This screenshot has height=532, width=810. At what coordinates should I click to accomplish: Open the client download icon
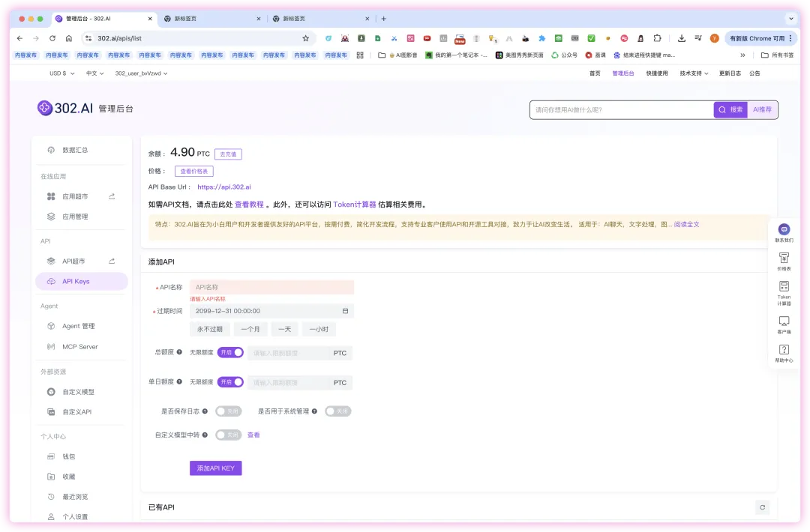click(x=784, y=321)
